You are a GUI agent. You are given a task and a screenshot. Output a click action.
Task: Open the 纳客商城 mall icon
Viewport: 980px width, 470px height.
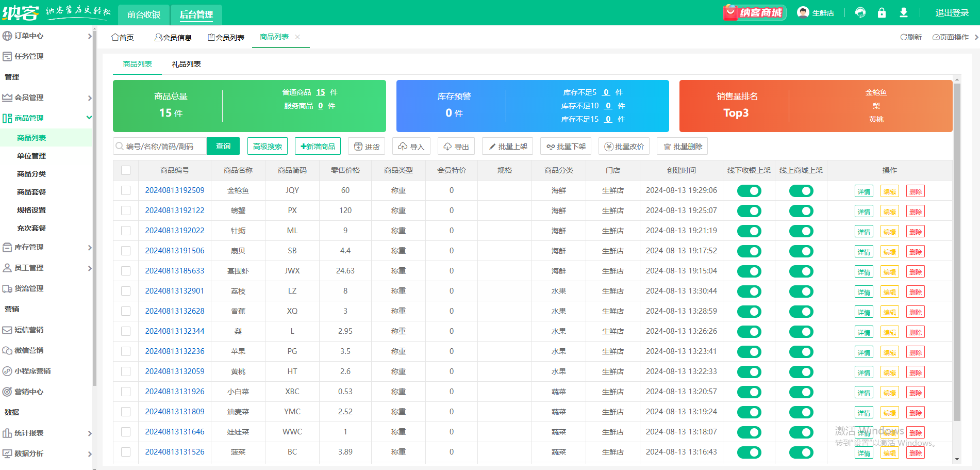pyautogui.click(x=754, y=12)
